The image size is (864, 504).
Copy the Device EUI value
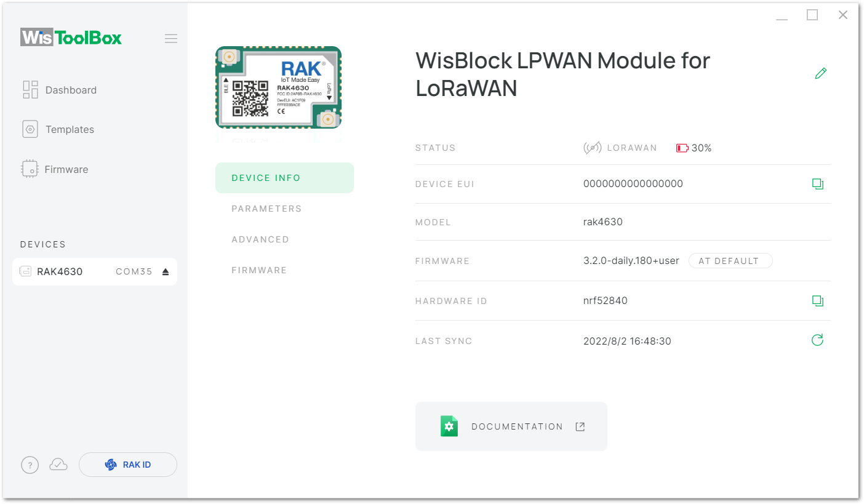(x=817, y=183)
